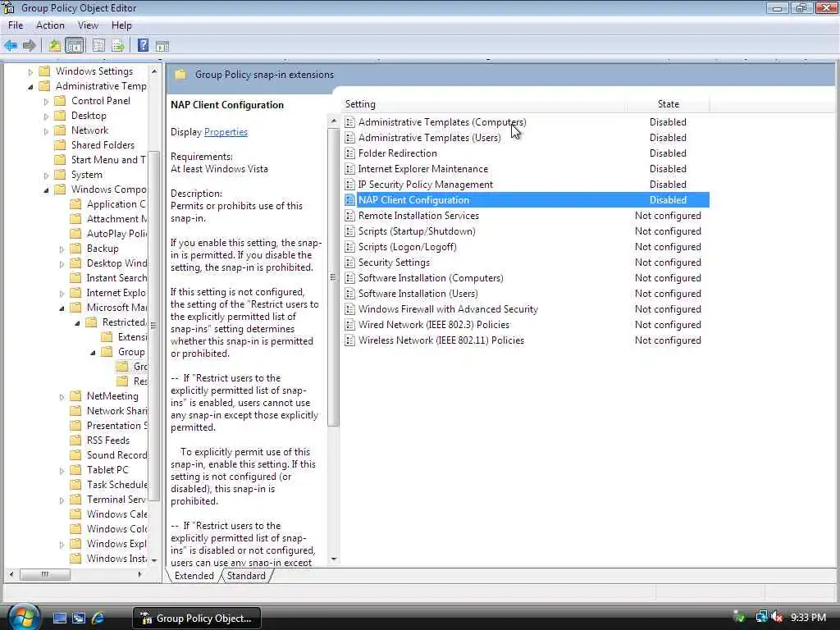840x630 pixels.
Task: Open the Properties link for NAP Client Configuration
Action: (226, 132)
